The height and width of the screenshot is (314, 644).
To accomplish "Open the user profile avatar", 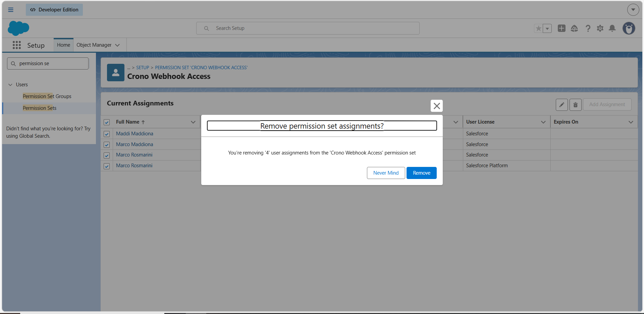I will pyautogui.click(x=629, y=29).
